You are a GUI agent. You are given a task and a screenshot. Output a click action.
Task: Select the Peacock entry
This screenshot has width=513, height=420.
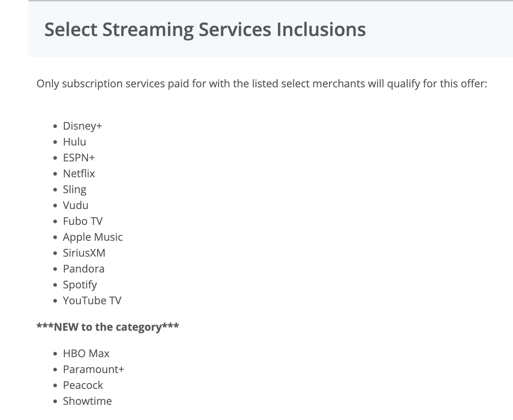(x=83, y=385)
